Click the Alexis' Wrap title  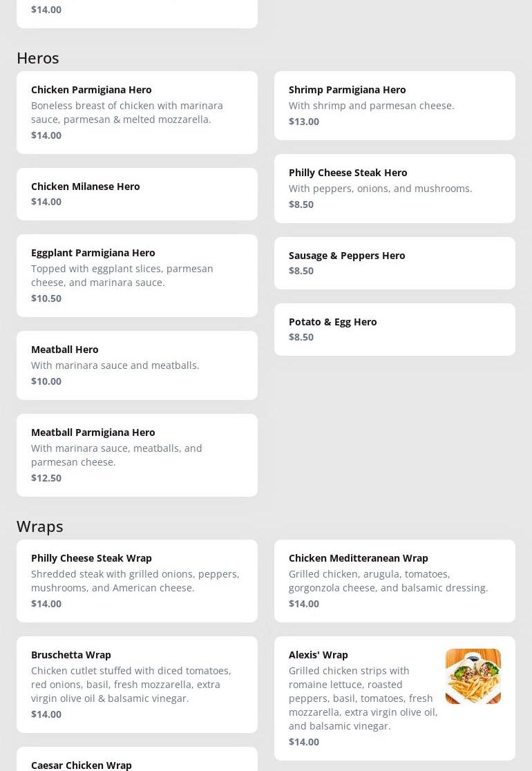(x=319, y=654)
